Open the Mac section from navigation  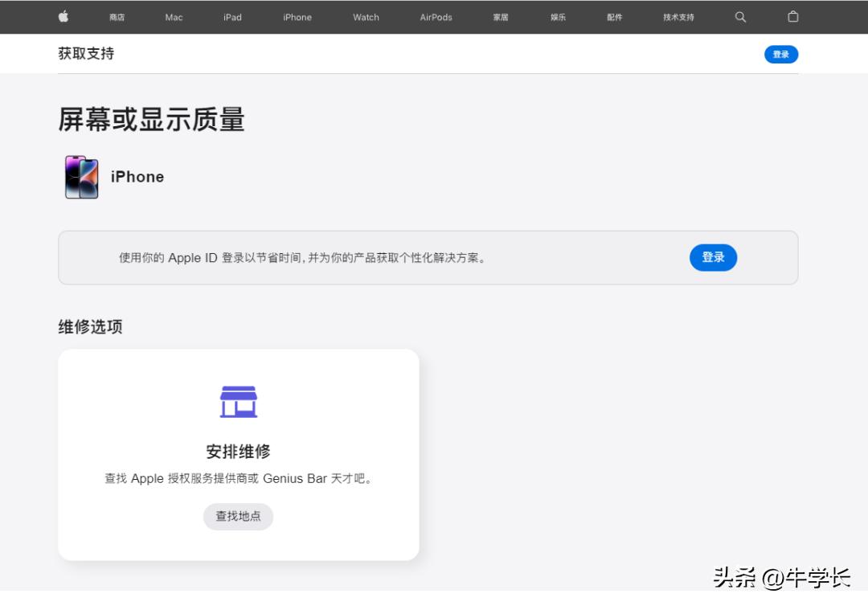[x=173, y=16]
